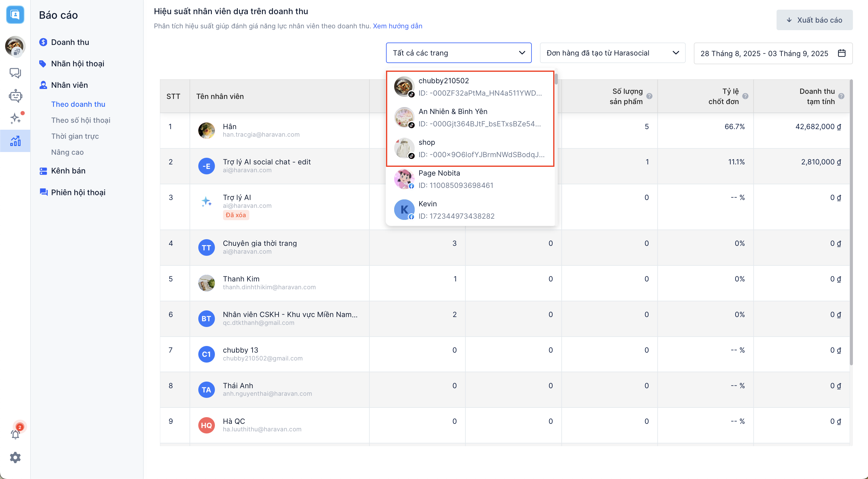Open the Kênh bán report section
This screenshot has width=868, height=479.
tap(68, 171)
